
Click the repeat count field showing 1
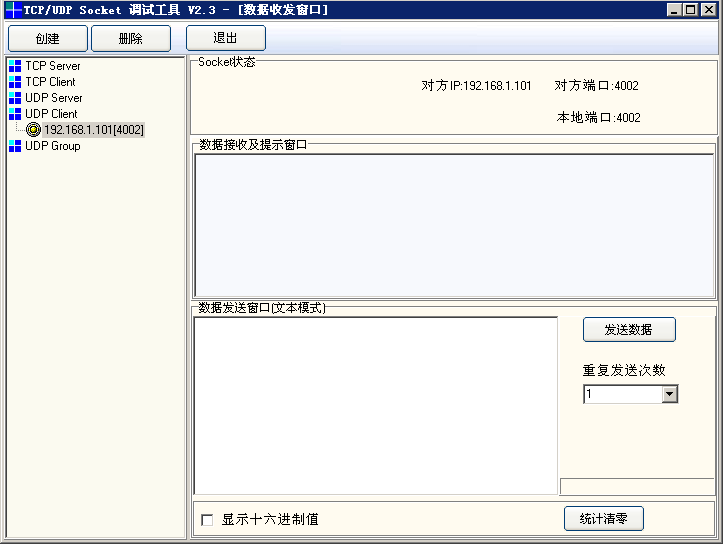click(623, 394)
